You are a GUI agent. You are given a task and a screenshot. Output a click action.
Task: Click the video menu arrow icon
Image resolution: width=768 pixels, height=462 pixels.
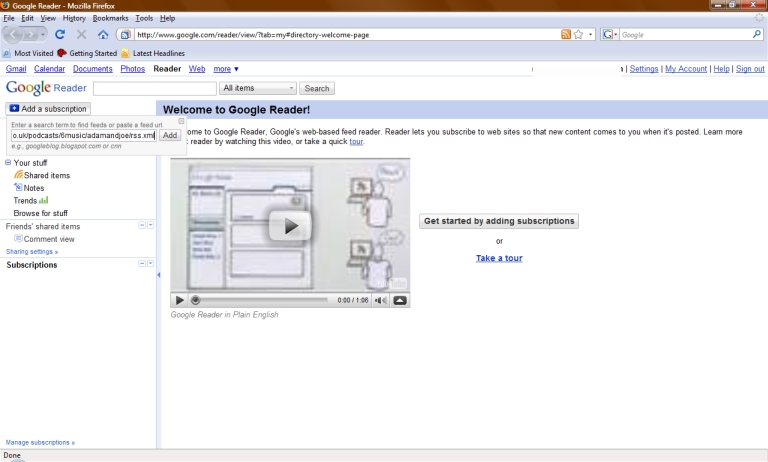tap(400, 300)
